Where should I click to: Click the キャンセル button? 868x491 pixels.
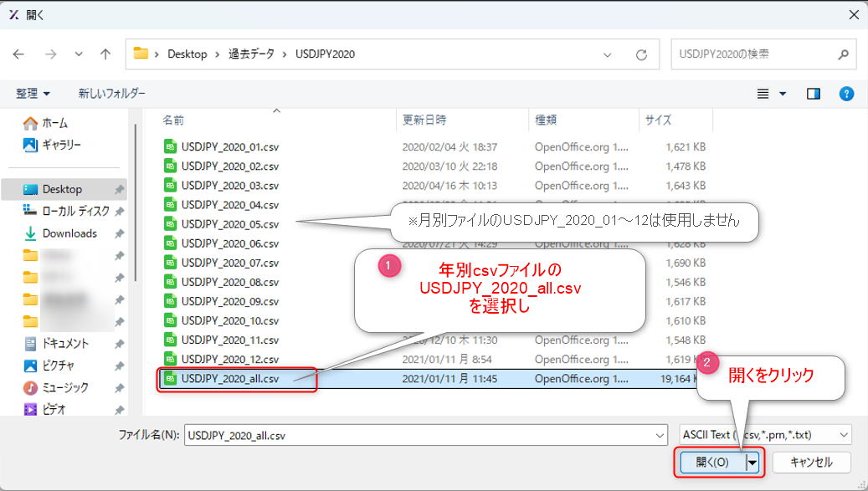[x=811, y=462]
